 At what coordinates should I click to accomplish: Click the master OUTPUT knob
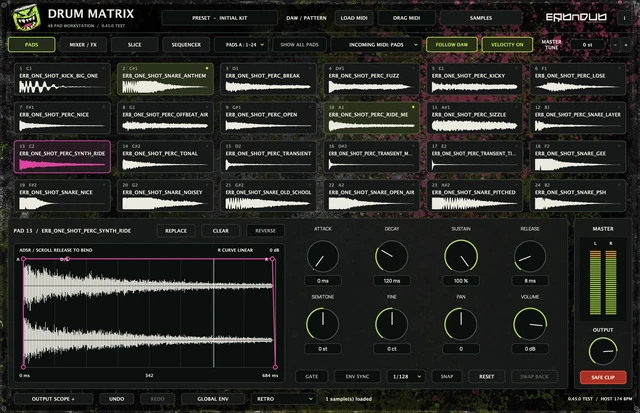[x=603, y=351]
